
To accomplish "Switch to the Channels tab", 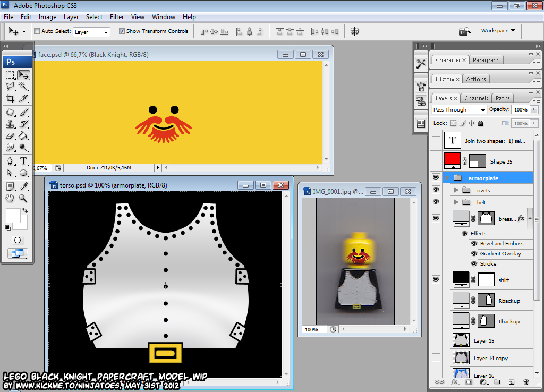I will click(x=476, y=98).
